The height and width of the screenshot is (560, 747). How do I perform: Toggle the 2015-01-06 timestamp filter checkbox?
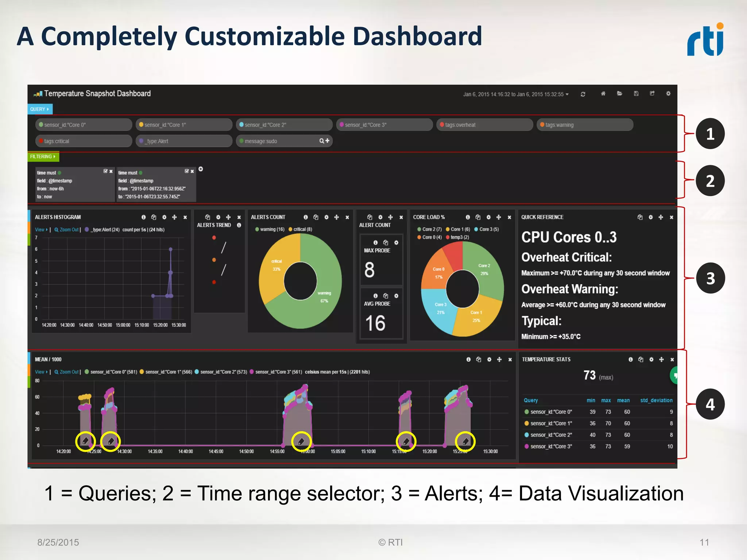187,171
